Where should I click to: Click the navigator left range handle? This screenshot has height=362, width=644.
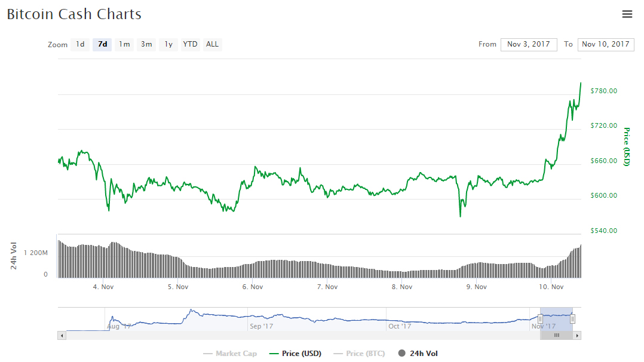(x=541, y=319)
